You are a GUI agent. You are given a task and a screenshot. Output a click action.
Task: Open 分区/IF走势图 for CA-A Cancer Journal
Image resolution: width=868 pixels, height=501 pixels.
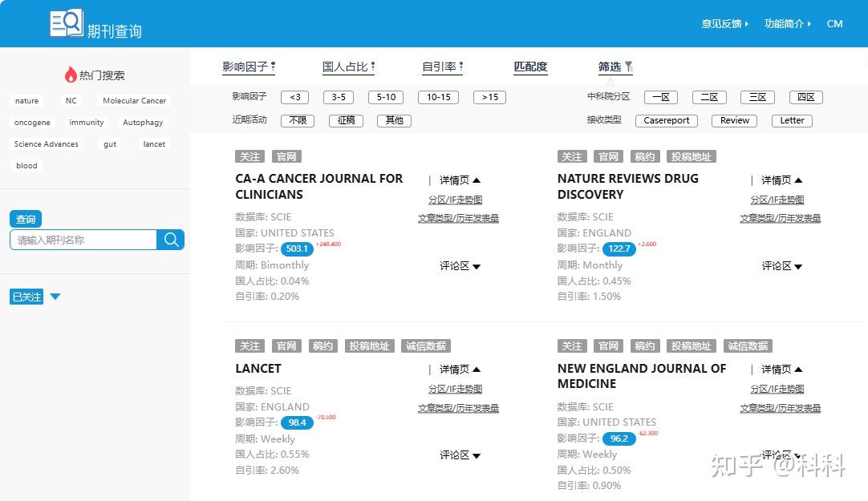(x=455, y=200)
